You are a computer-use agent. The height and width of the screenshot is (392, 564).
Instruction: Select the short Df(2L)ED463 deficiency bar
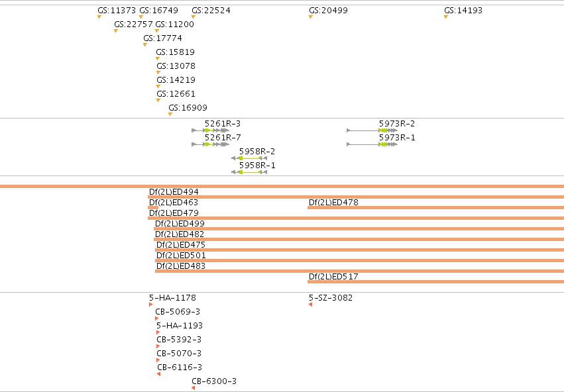(153, 208)
